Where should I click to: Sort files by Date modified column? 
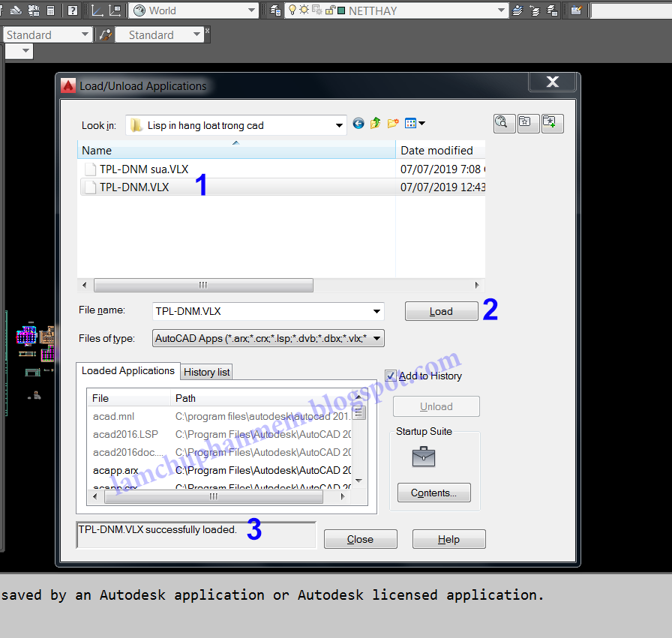[x=440, y=151]
